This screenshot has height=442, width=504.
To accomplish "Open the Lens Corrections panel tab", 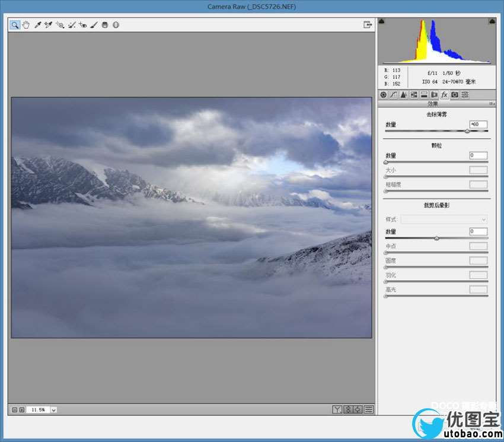I will (434, 94).
